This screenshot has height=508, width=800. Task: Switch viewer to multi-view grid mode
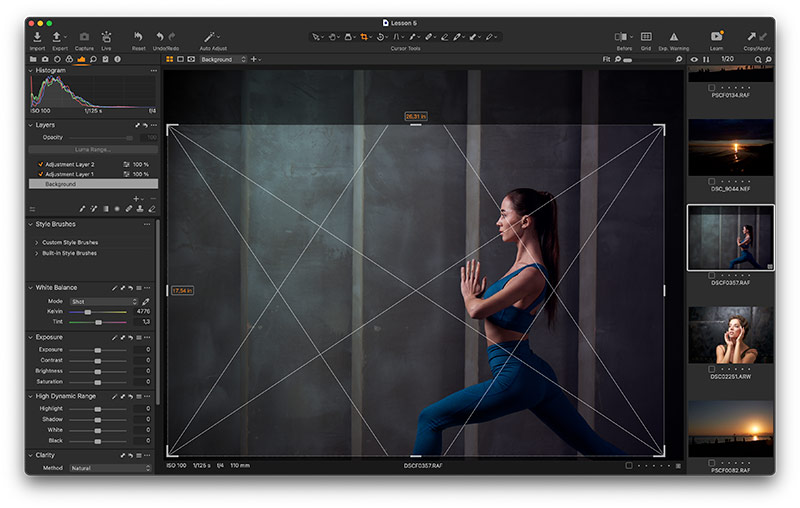click(x=169, y=59)
